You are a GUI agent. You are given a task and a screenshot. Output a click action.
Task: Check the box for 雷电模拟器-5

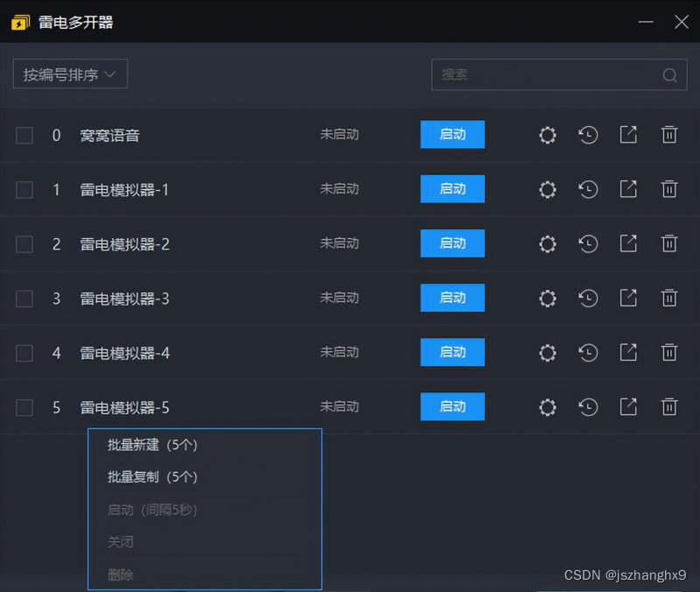[24, 408]
